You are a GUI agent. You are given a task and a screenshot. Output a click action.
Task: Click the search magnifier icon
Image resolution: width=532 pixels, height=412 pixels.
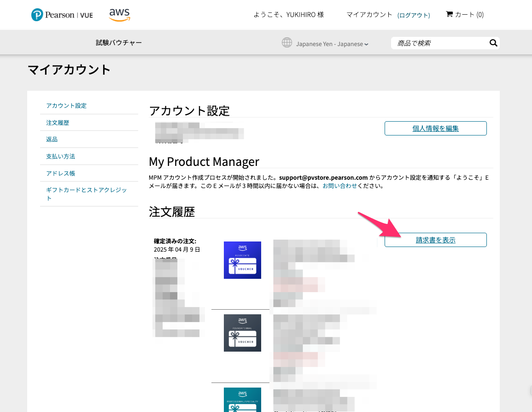tap(493, 43)
